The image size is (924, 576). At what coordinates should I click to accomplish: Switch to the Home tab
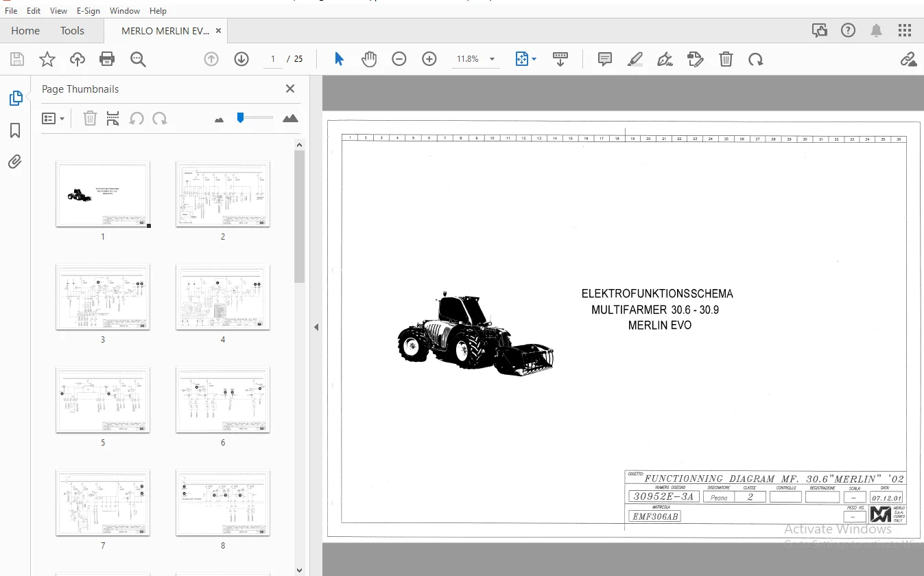25,31
